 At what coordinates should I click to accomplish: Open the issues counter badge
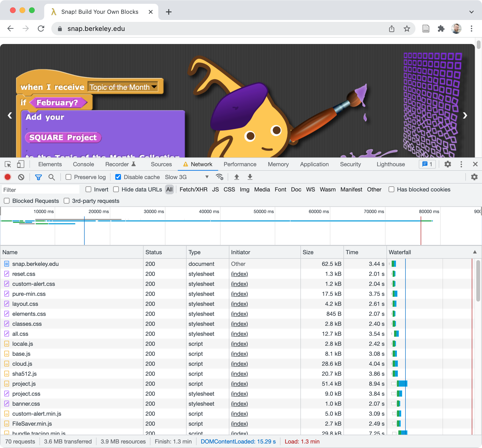(x=427, y=164)
